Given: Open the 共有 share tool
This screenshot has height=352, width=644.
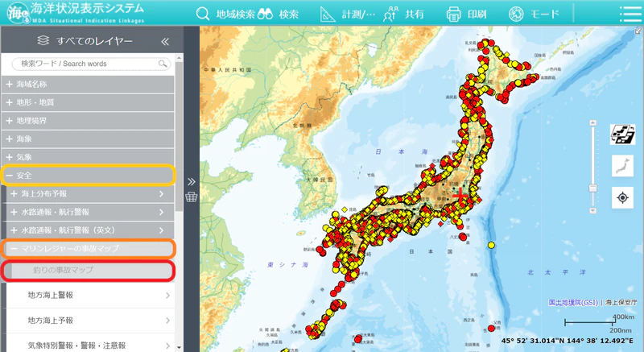Looking at the screenshot, I should coord(403,14).
